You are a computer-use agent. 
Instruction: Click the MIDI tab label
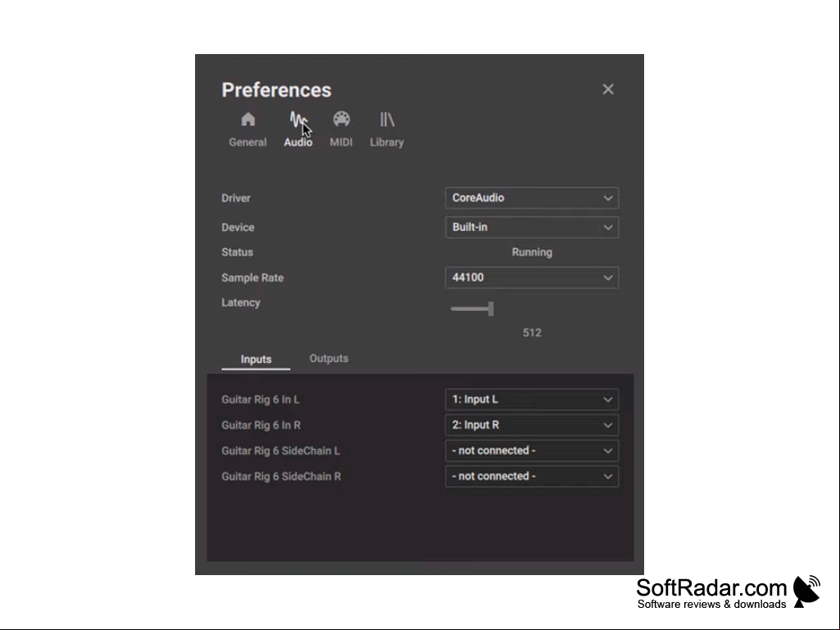tap(341, 143)
